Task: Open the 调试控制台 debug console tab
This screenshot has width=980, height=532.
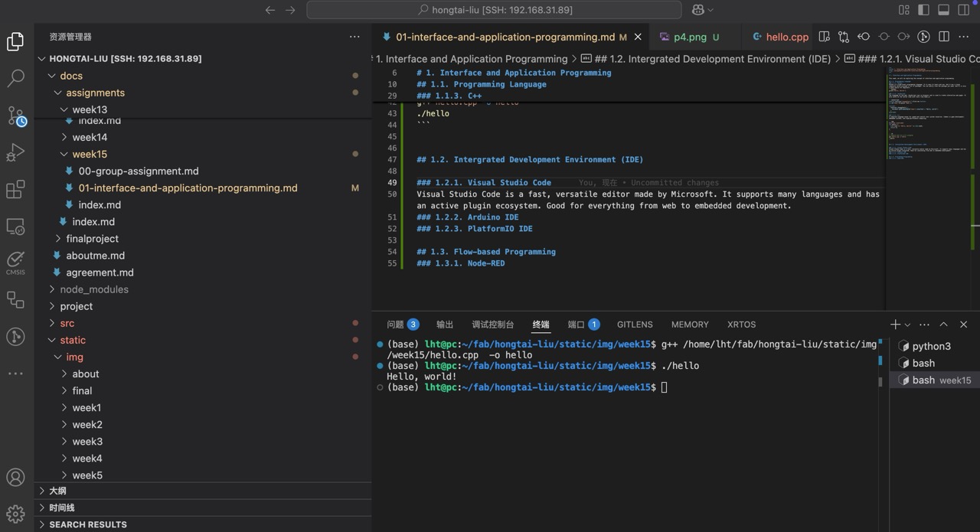Action: 493,325
